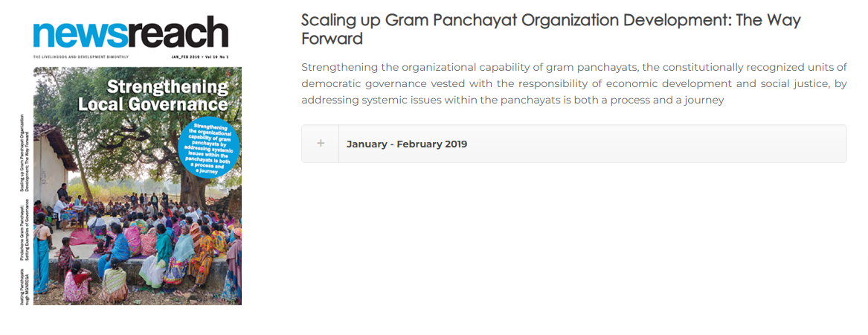Click the blue circle callout on the cover

click(209, 147)
